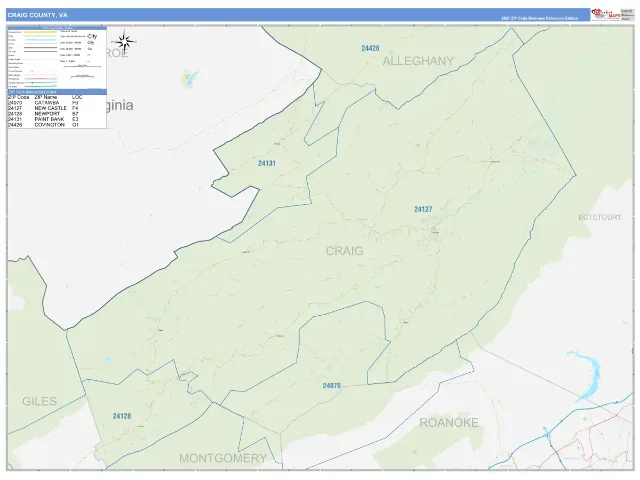Click the ZIP code label 24127
The image size is (640, 480).
coord(423,209)
